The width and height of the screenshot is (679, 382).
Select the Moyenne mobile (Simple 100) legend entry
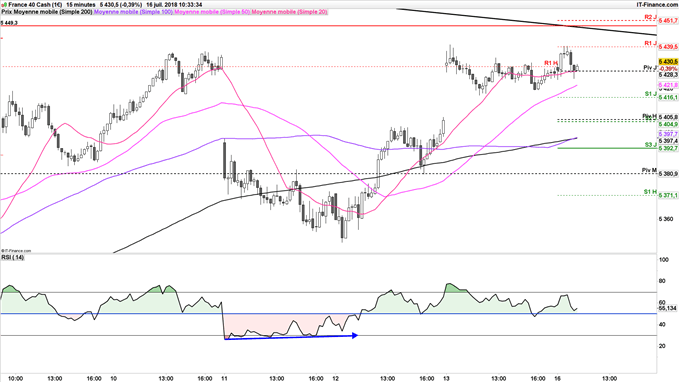point(133,12)
